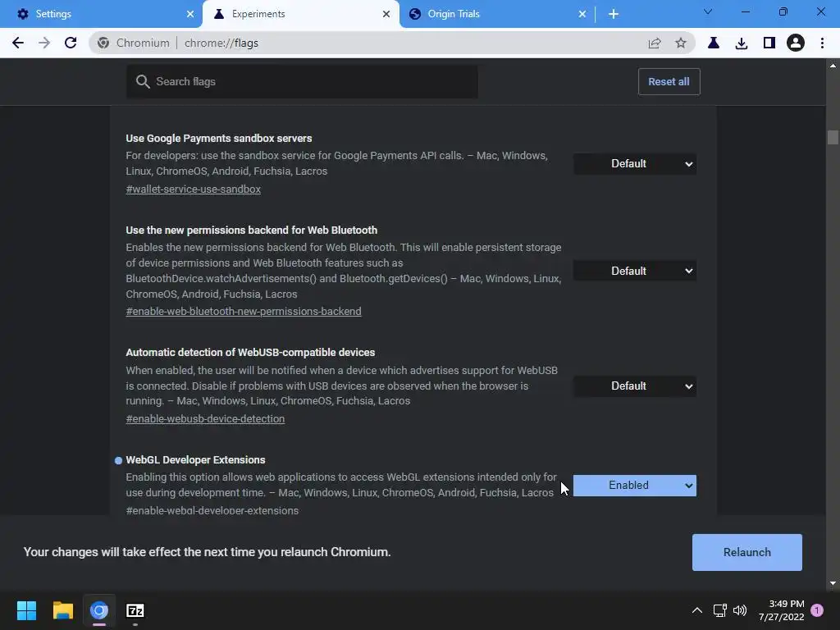Click scrollbar up arrow

click(833, 66)
